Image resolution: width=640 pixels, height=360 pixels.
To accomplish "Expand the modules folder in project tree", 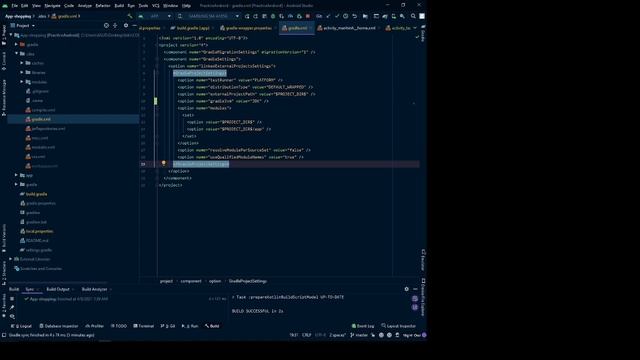I will tap(22, 82).
